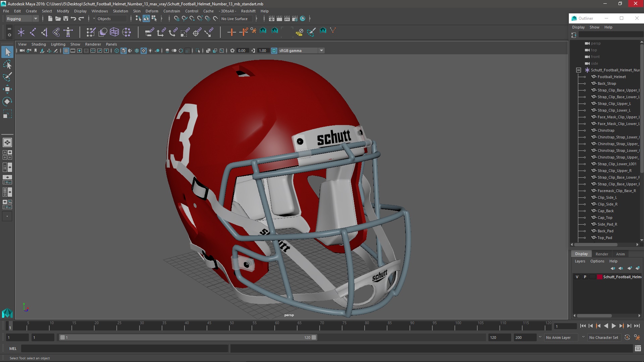644x362 pixels.
Task: Step forward to the next key
Action: click(x=621, y=326)
